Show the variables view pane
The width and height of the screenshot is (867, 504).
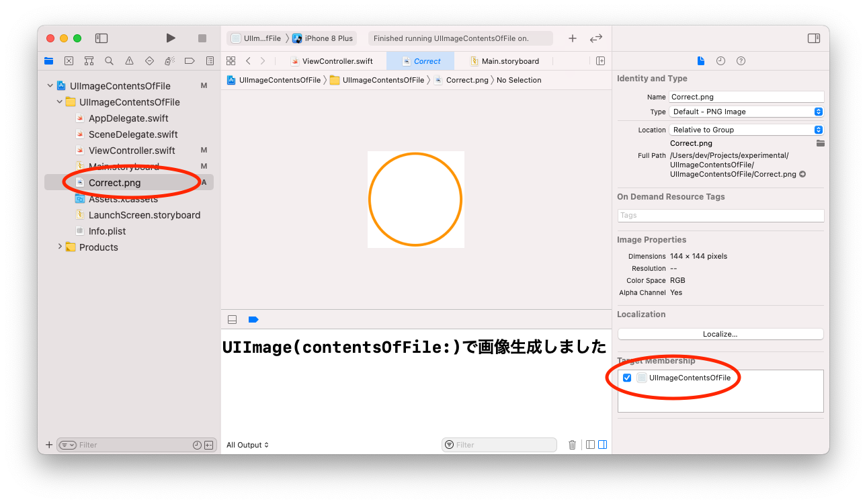pyautogui.click(x=590, y=445)
